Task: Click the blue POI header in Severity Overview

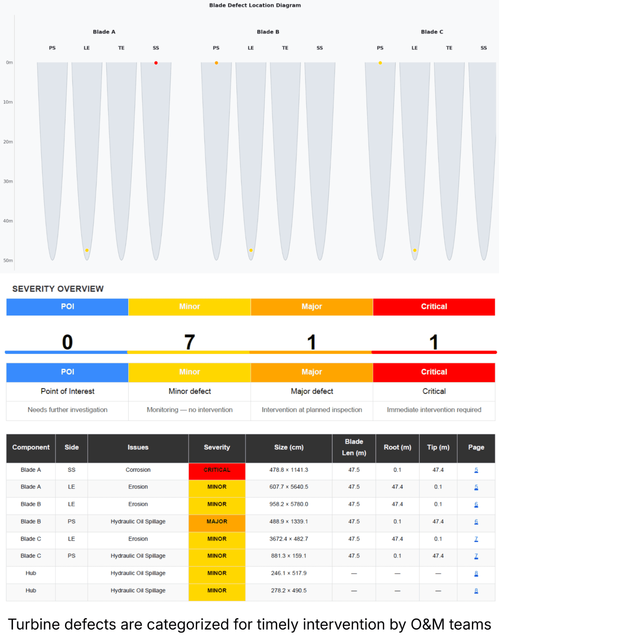Action: [x=67, y=307]
